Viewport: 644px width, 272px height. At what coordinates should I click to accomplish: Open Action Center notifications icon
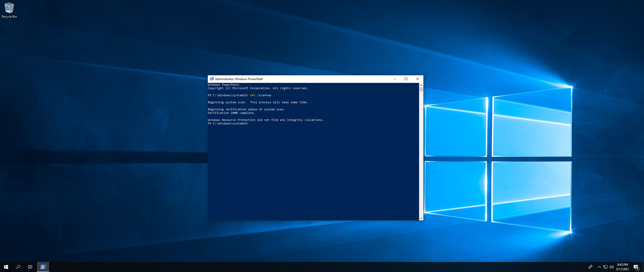click(636, 267)
